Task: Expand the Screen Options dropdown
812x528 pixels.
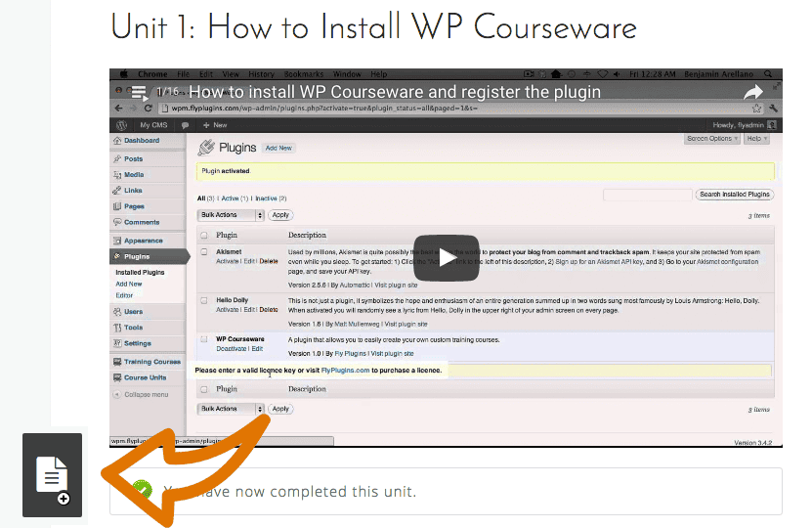Action: pyautogui.click(x=712, y=139)
